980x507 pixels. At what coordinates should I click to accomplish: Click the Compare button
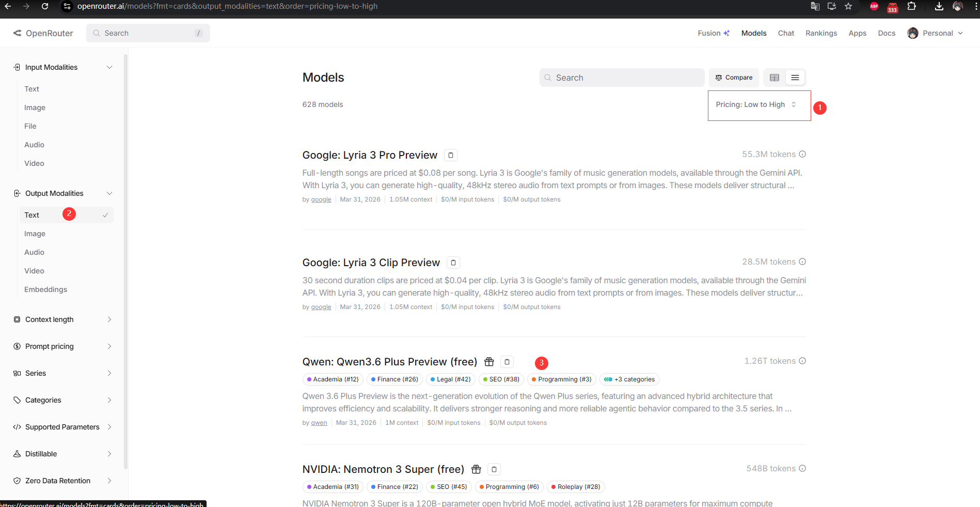tap(734, 78)
